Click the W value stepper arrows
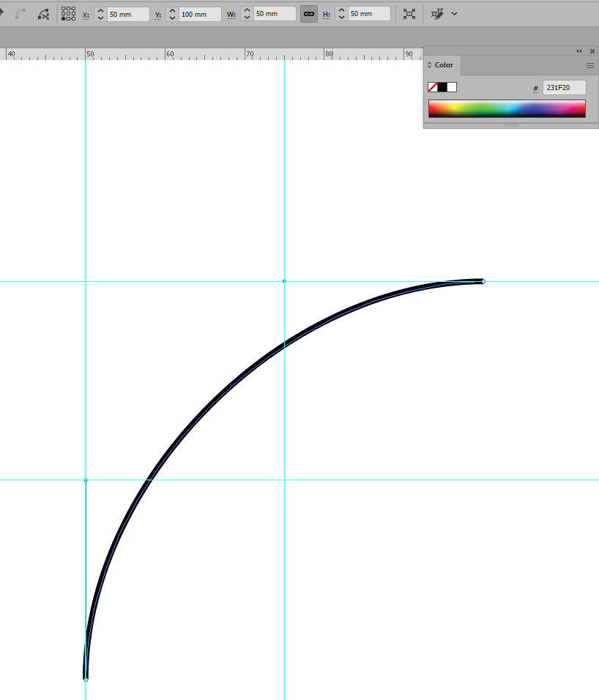This screenshot has height=700, width=599. click(247, 14)
